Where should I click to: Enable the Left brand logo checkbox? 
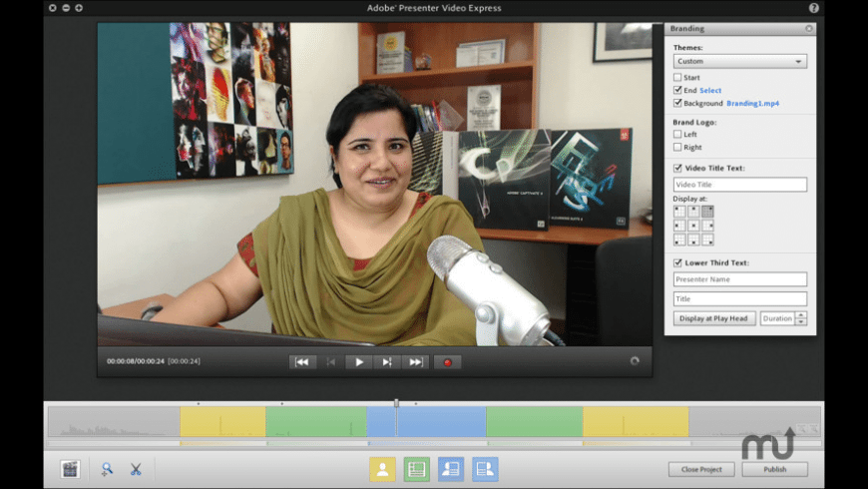tap(677, 134)
